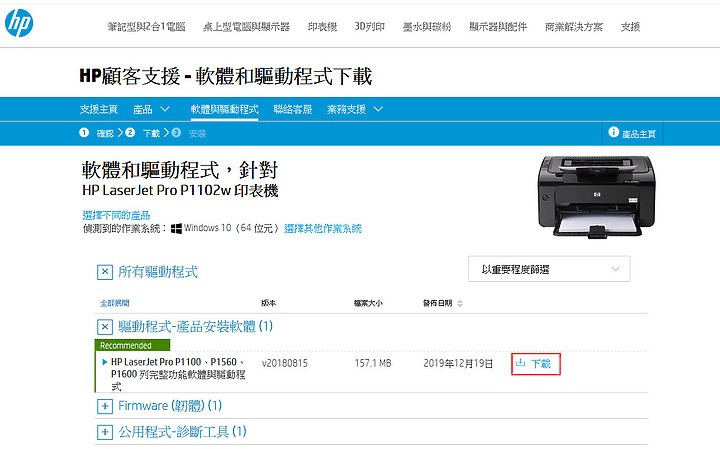This screenshot has width=720, height=449.
Task: Open 墨水與碳粉 menu
Action: (x=427, y=27)
